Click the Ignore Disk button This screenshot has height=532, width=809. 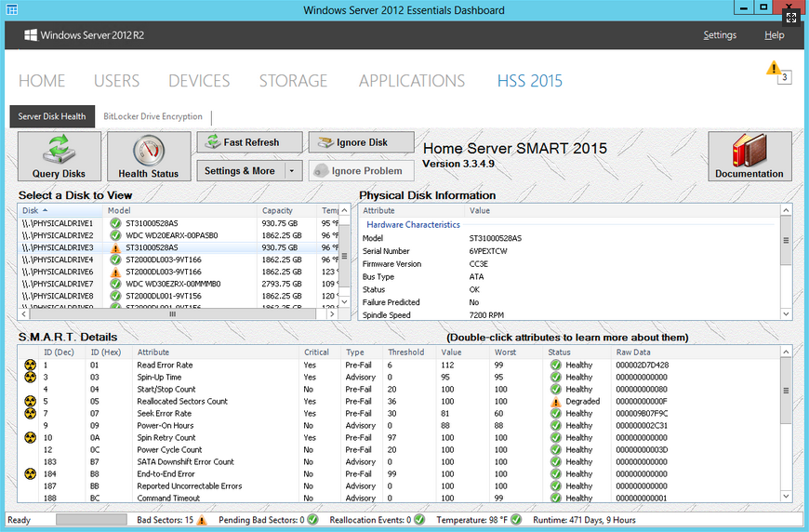(x=361, y=142)
